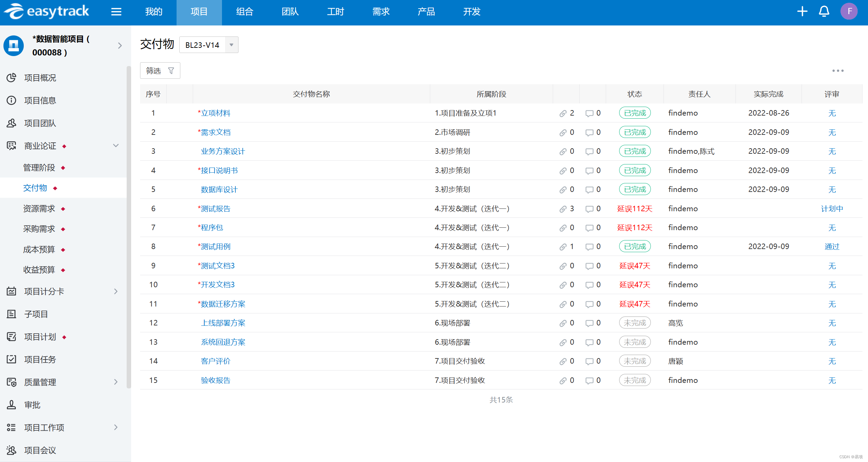This screenshot has width=868, height=462.
Task: Click the 筛选 filter button
Action: (160, 71)
